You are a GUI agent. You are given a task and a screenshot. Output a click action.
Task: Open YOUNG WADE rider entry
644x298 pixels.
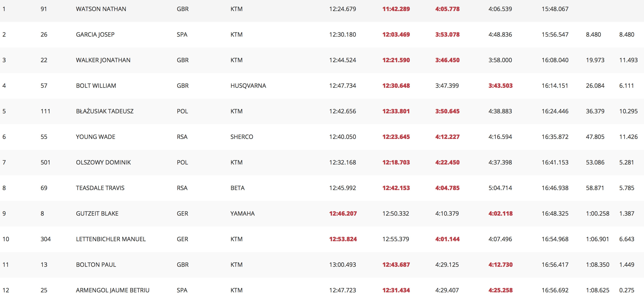[96, 137]
